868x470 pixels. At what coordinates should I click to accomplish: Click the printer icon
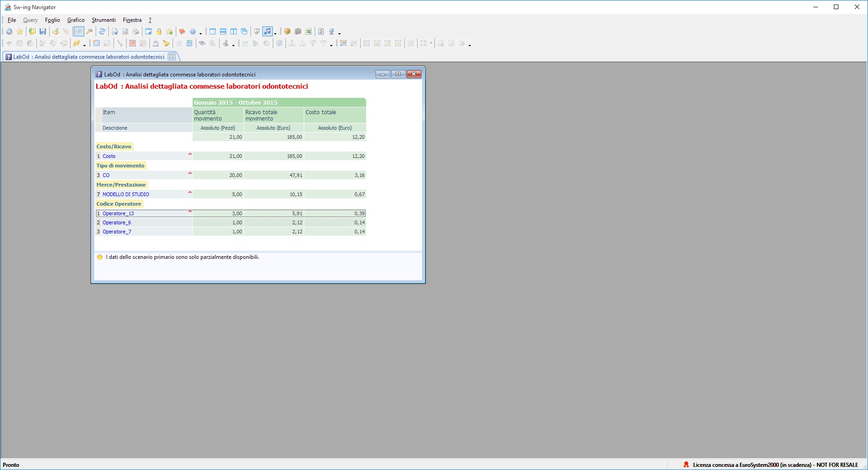tap(136, 31)
